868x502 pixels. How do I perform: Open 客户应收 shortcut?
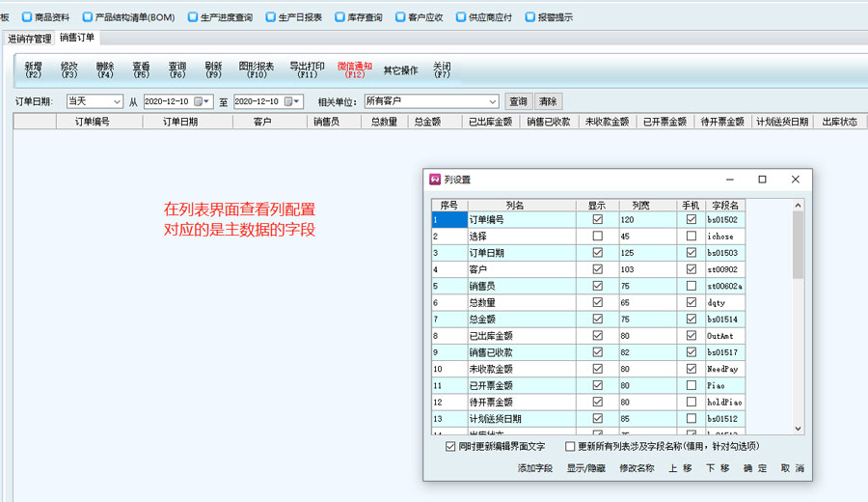[420, 17]
